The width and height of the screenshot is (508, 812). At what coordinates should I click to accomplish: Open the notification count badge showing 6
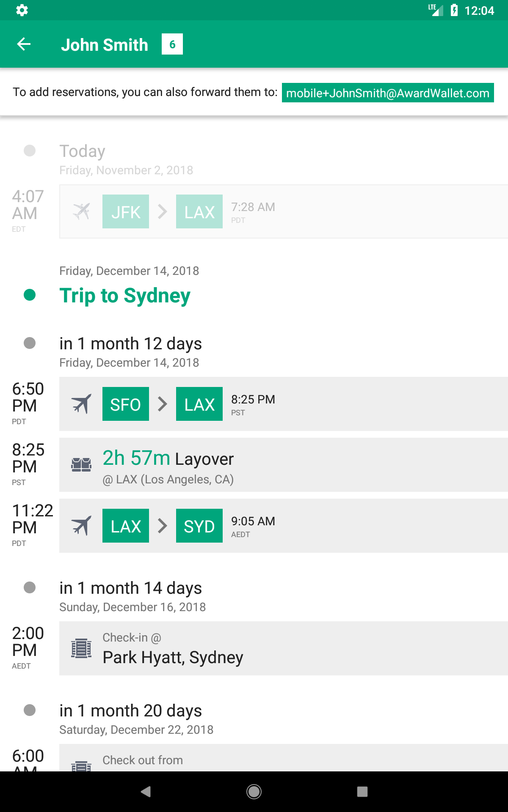172,44
